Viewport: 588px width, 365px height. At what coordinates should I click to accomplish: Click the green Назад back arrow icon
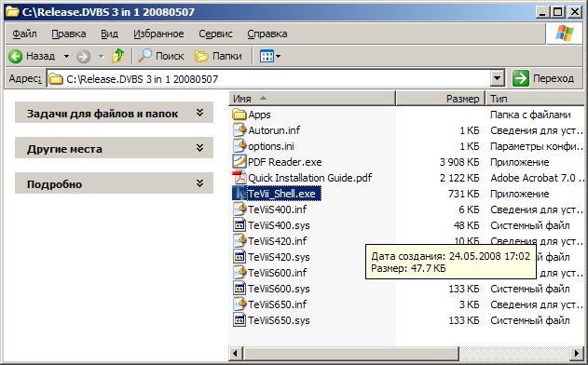coord(16,57)
